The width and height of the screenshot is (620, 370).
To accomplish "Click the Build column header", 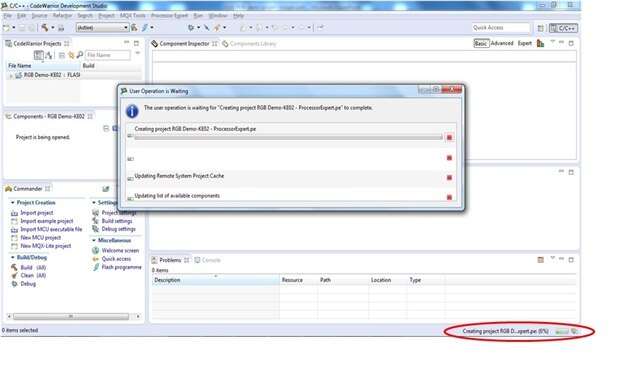I will (x=89, y=66).
